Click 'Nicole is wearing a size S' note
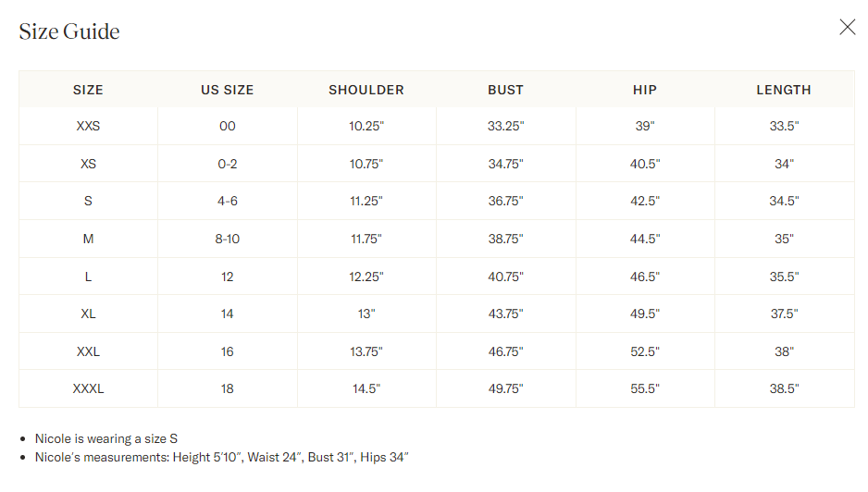Screen dimensions: 868x492 [x=106, y=439]
